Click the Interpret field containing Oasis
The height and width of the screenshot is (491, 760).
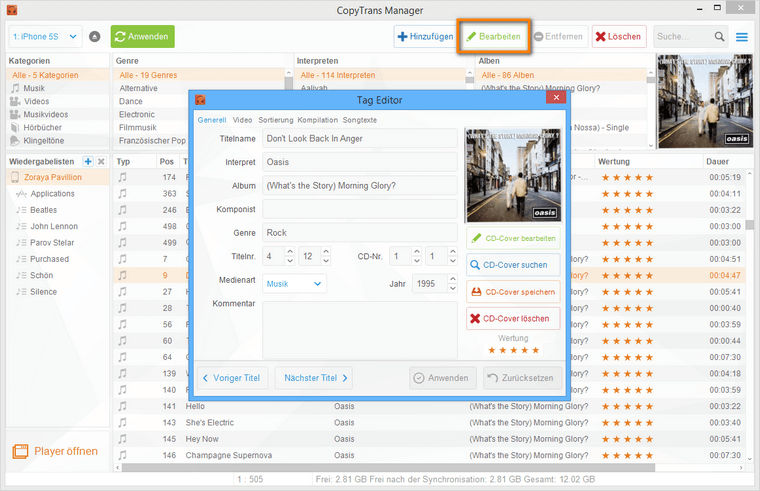point(360,162)
